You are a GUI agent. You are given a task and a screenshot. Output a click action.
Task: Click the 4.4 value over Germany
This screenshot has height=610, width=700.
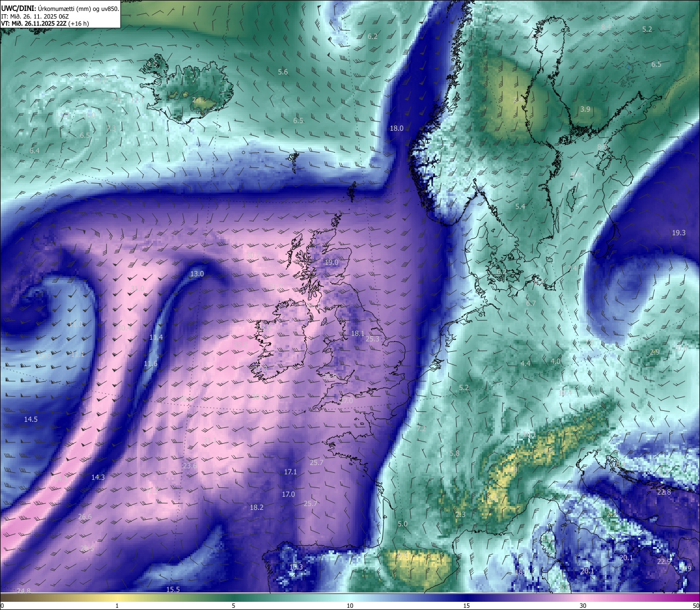click(526, 363)
